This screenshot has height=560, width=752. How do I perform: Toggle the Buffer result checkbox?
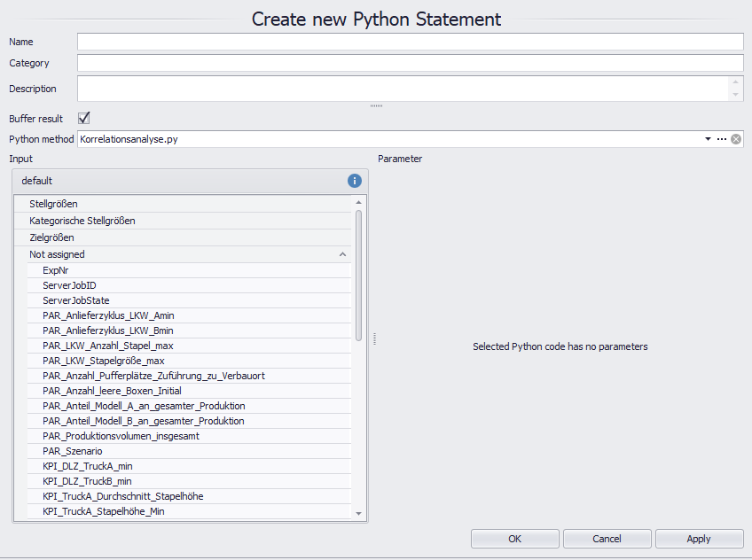coord(82,118)
